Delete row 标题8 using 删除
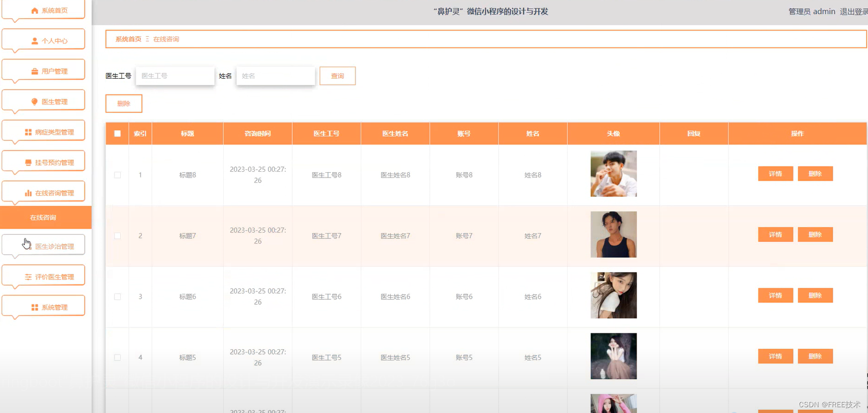Viewport: 868px width, 413px height. pyautogui.click(x=815, y=174)
